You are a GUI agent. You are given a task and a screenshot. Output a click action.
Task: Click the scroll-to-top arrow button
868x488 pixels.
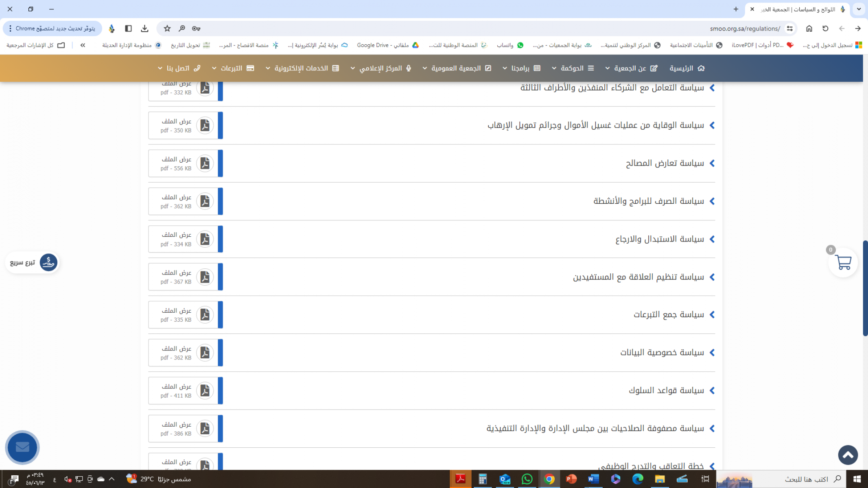pos(848,455)
